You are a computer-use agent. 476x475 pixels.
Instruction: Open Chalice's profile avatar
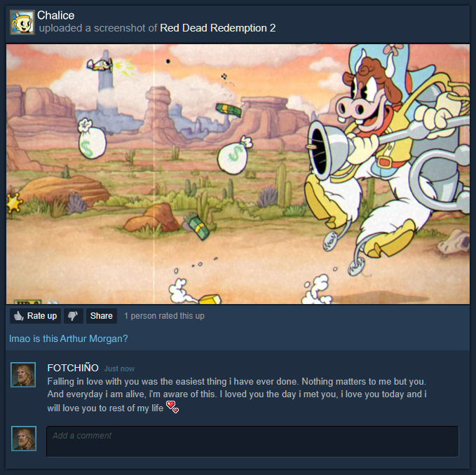pos(22,22)
